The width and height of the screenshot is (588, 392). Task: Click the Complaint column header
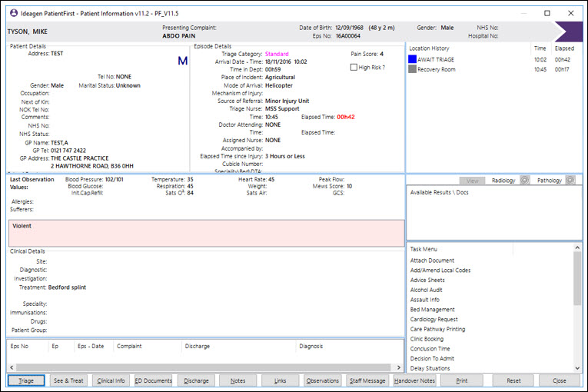129,346
